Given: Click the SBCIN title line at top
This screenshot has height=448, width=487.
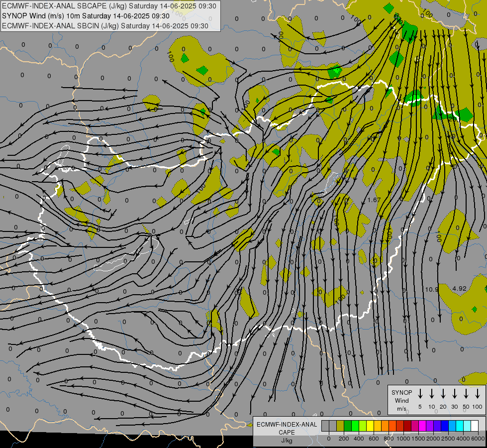Looking at the screenshot, I should pyautogui.click(x=105, y=26).
